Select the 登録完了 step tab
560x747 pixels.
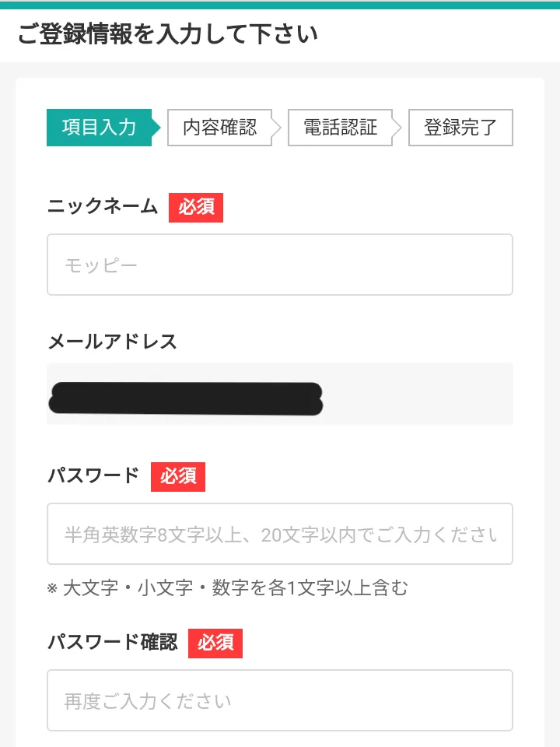tap(460, 128)
